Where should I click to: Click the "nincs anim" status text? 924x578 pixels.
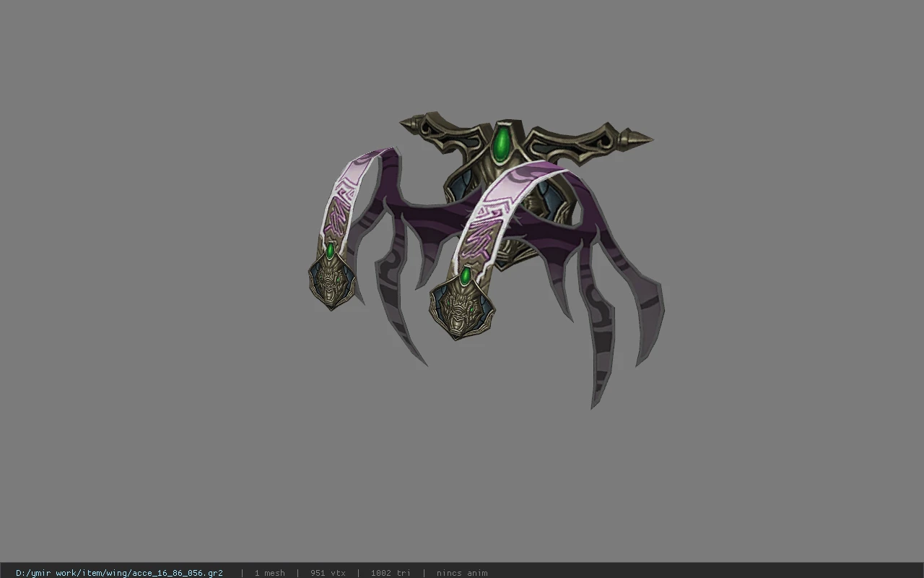462,573
